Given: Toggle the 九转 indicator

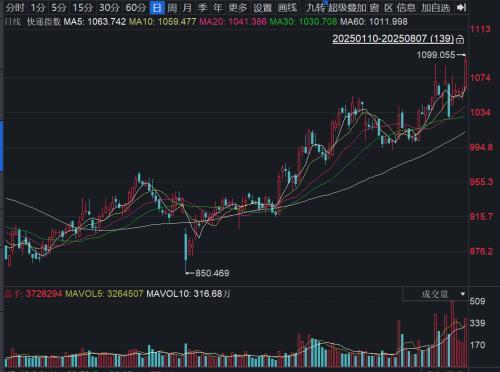Looking at the screenshot, I should [315, 7].
